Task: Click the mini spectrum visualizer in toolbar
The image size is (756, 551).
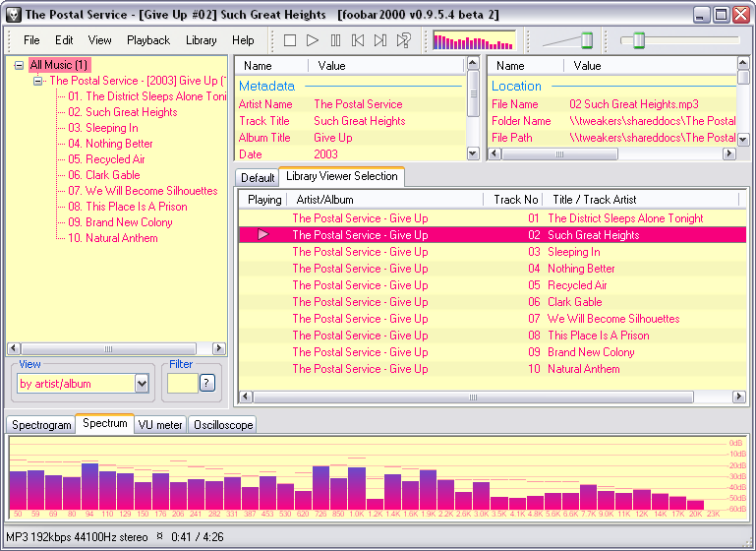Action: pos(474,40)
